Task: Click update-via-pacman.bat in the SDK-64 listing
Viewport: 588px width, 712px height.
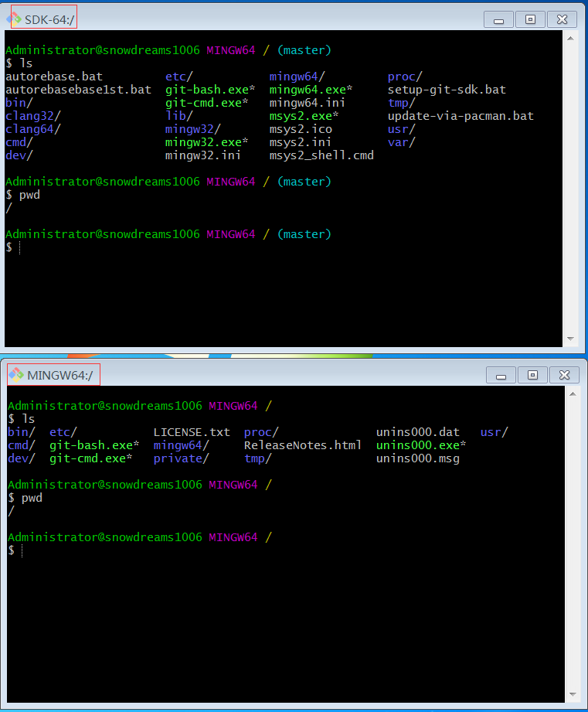Action: pos(461,116)
